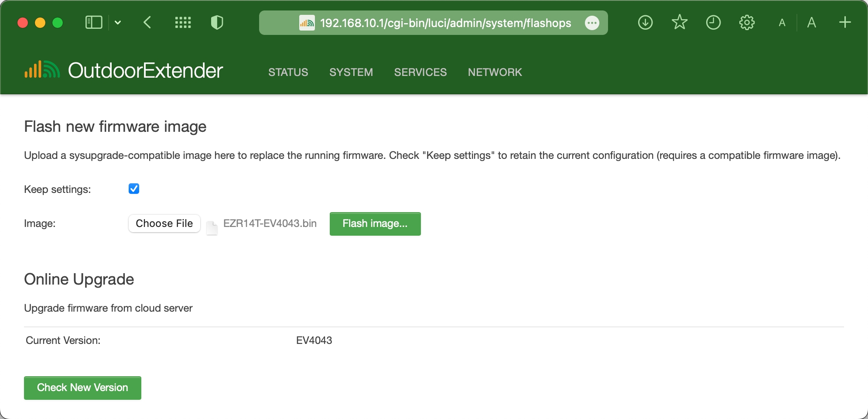This screenshot has height=419, width=868.
Task: Go back using the back arrow
Action: coord(147,22)
